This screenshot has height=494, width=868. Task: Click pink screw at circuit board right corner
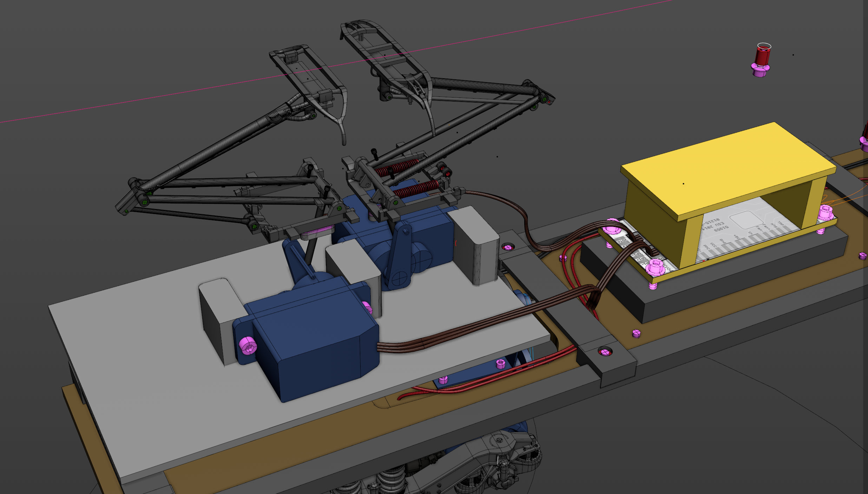(825, 212)
